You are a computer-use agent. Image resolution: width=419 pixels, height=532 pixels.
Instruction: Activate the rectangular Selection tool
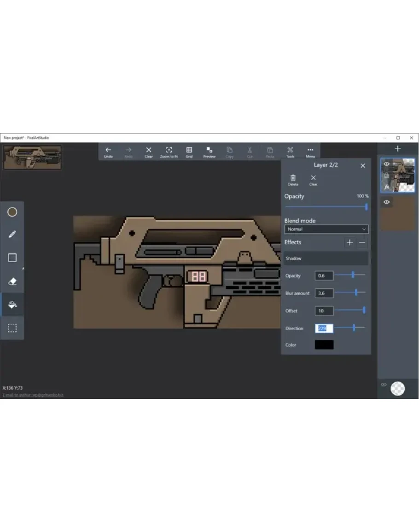coord(12,328)
